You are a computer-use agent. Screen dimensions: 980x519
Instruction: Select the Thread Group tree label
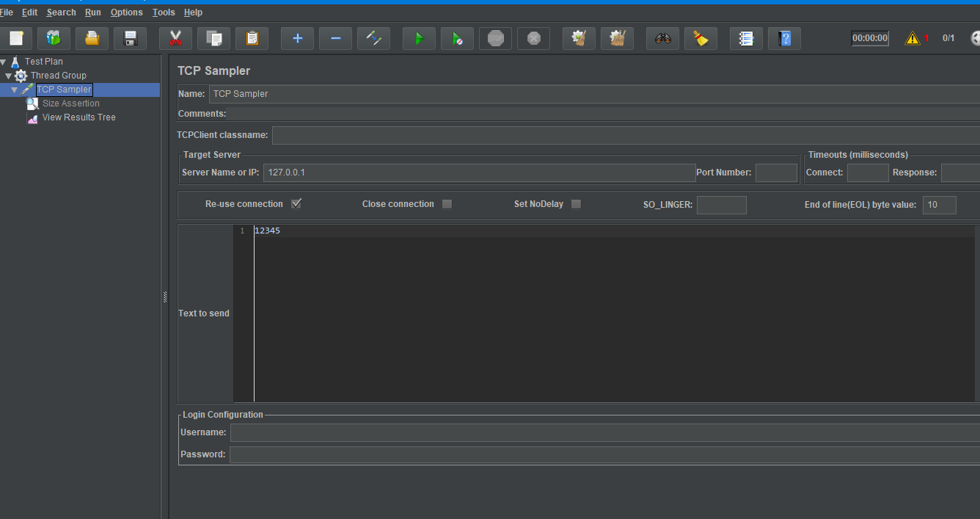coord(59,76)
